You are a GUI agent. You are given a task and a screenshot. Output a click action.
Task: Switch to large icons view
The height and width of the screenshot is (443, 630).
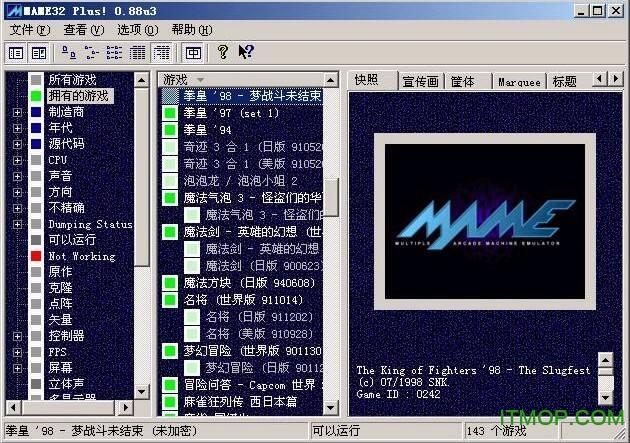point(69,53)
